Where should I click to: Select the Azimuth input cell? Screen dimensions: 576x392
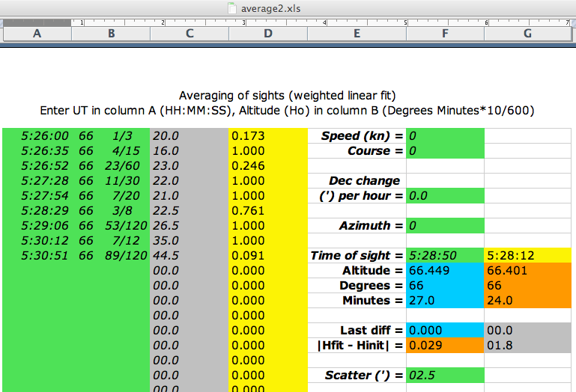coord(444,226)
